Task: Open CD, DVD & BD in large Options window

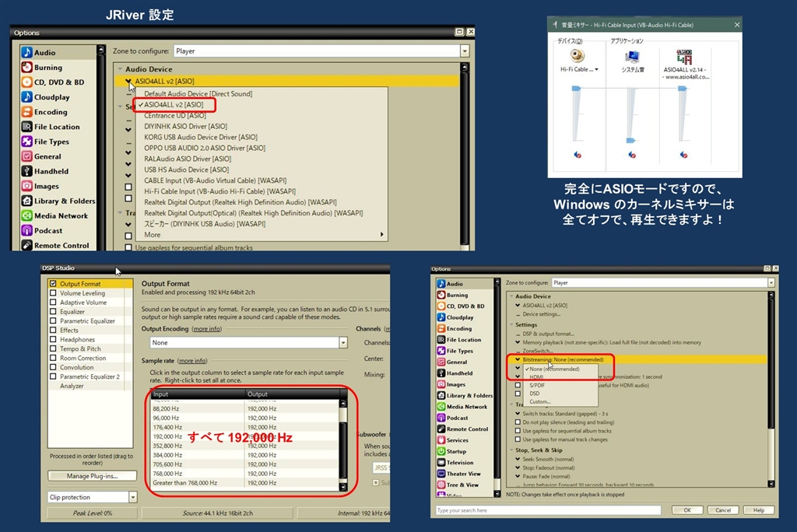Action: tap(53, 82)
